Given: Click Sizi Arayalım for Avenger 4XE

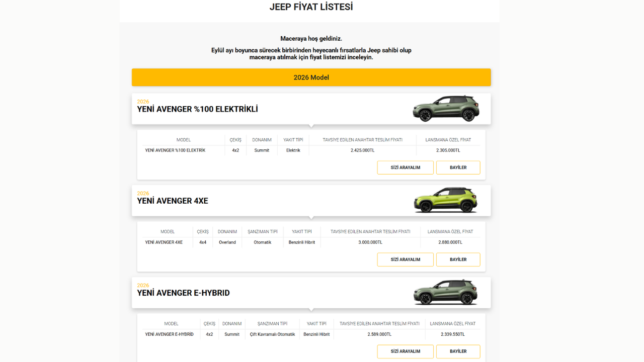Looking at the screenshot, I should pyautogui.click(x=405, y=259).
